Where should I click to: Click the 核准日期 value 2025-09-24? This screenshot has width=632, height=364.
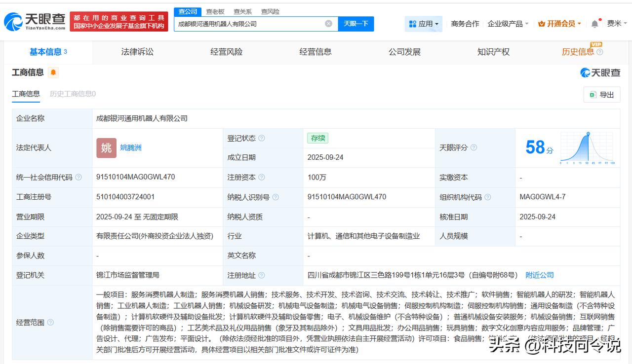pos(538,217)
